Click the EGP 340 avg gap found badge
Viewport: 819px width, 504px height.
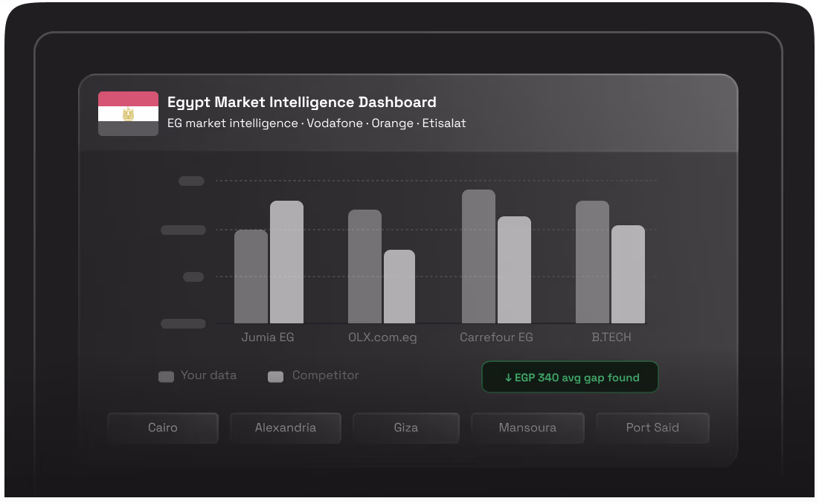(570, 377)
